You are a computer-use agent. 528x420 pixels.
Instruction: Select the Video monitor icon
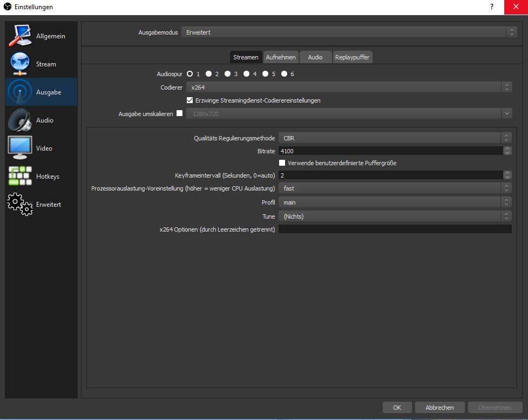pyautogui.click(x=20, y=148)
